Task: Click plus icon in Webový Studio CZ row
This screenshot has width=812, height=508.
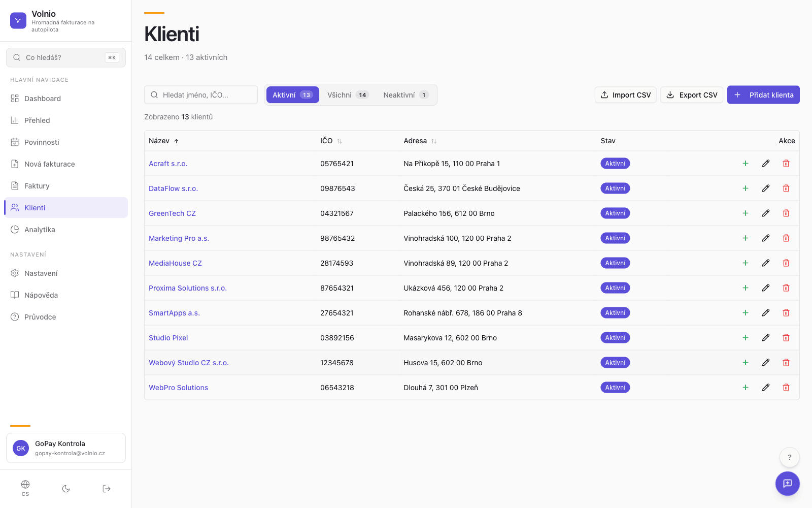Action: pos(746,363)
